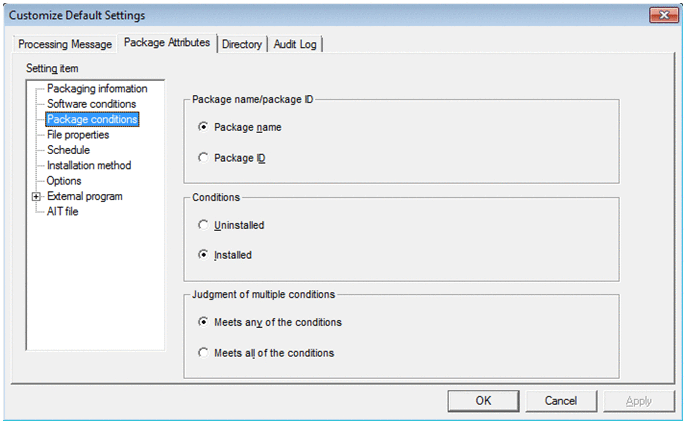Select Installation method tree item

(x=89, y=166)
